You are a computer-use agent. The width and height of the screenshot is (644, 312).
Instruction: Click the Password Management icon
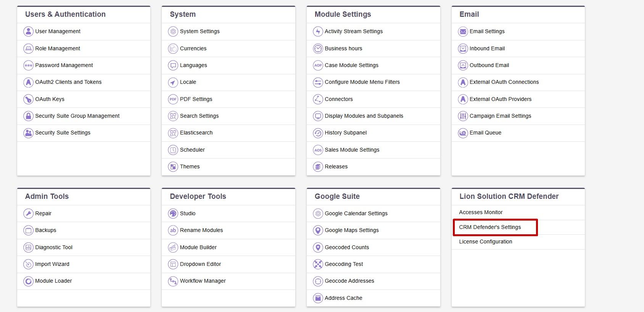pos(28,65)
